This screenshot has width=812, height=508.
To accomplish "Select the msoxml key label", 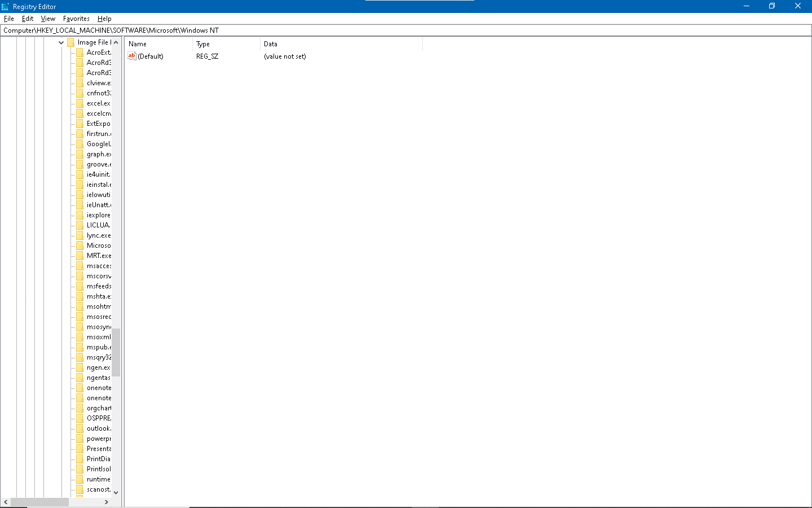I will 99,337.
